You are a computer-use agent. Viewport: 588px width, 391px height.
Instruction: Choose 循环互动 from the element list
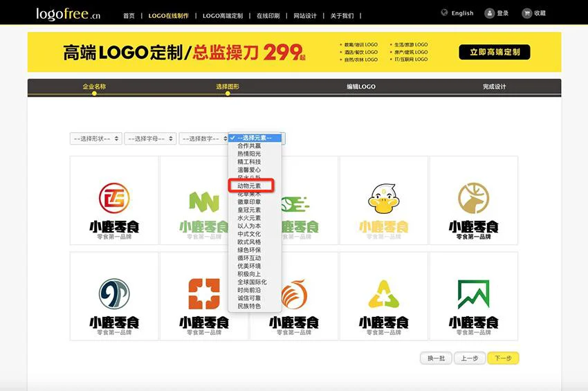255,258
